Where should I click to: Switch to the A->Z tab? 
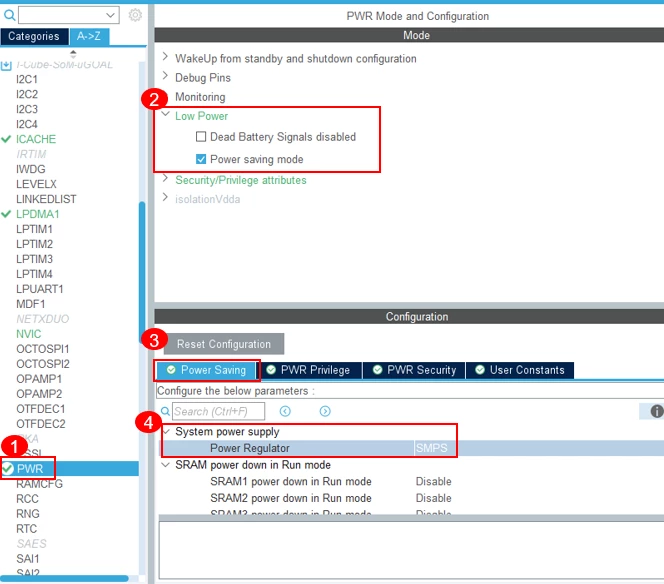coord(89,36)
